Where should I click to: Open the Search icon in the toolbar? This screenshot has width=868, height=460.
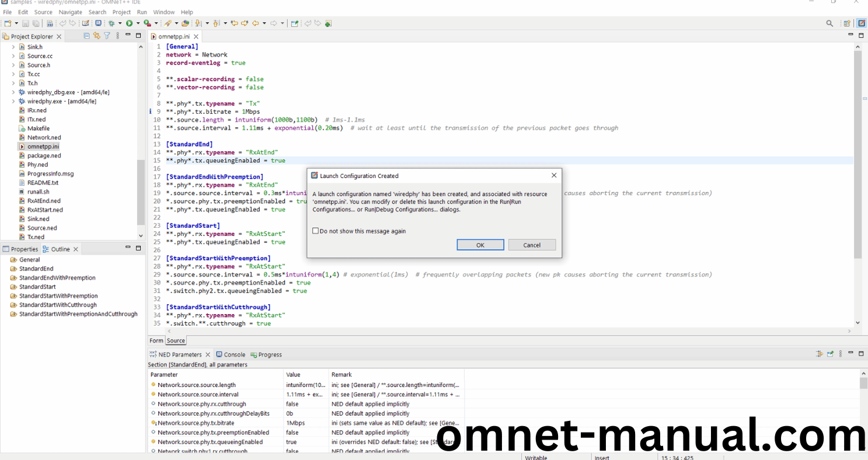pos(829,23)
